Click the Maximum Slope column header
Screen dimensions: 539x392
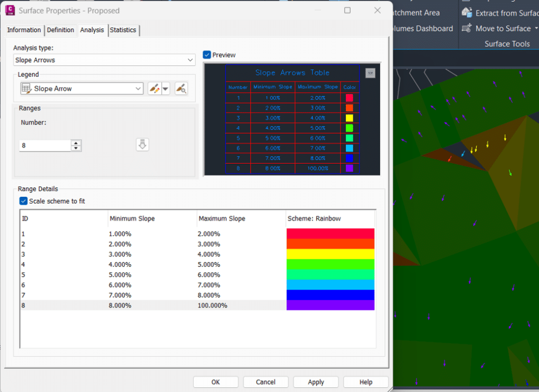pyautogui.click(x=241, y=218)
